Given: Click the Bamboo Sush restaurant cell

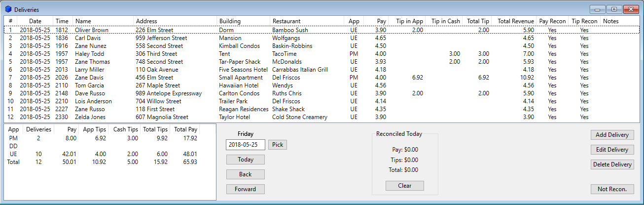Looking at the screenshot, I should [290, 30].
